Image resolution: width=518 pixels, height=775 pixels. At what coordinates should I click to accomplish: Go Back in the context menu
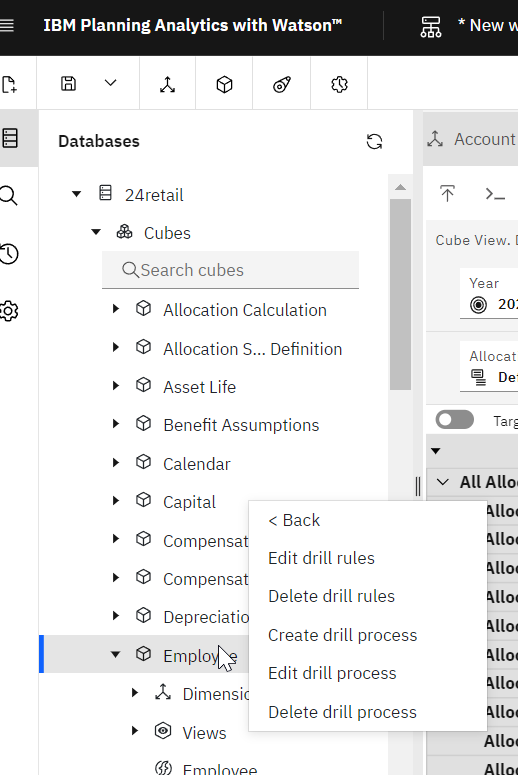[294, 520]
